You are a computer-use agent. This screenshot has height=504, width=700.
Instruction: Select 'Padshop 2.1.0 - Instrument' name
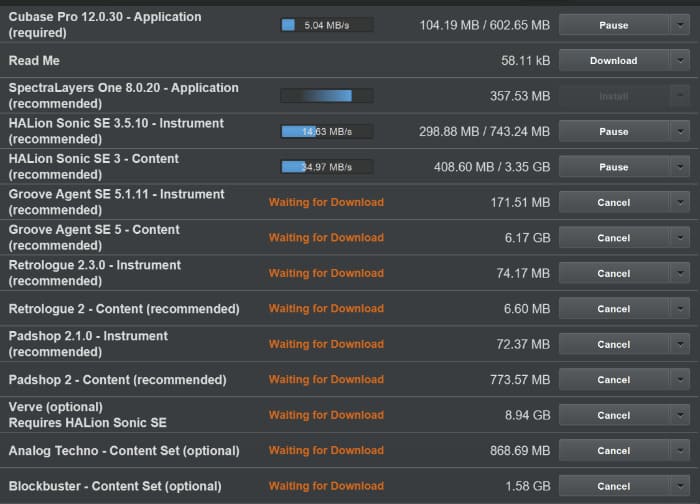88,336
